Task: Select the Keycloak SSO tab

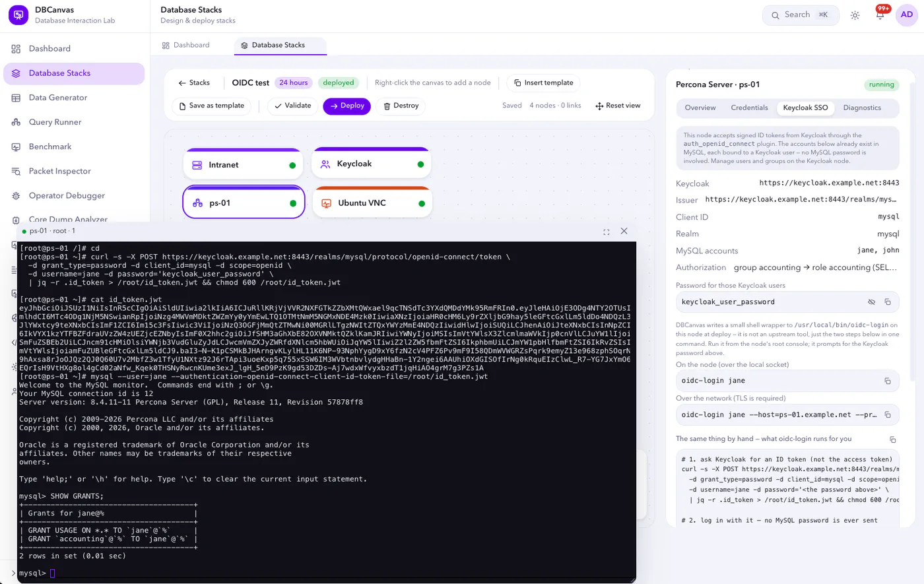Action: tap(805, 108)
